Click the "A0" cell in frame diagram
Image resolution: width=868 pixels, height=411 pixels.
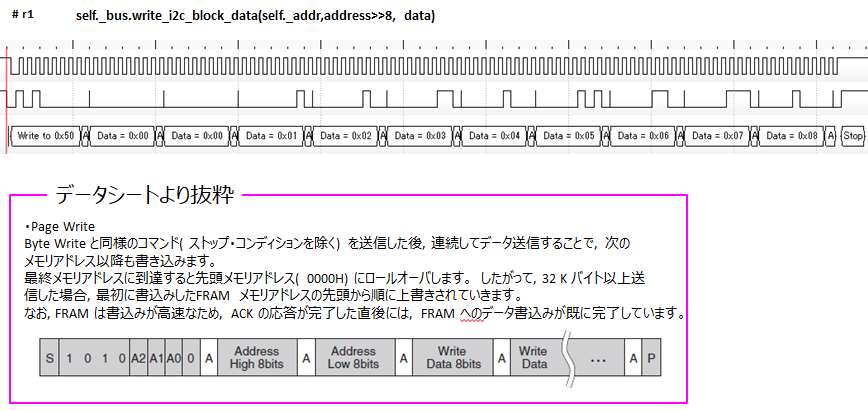pyautogui.click(x=173, y=358)
